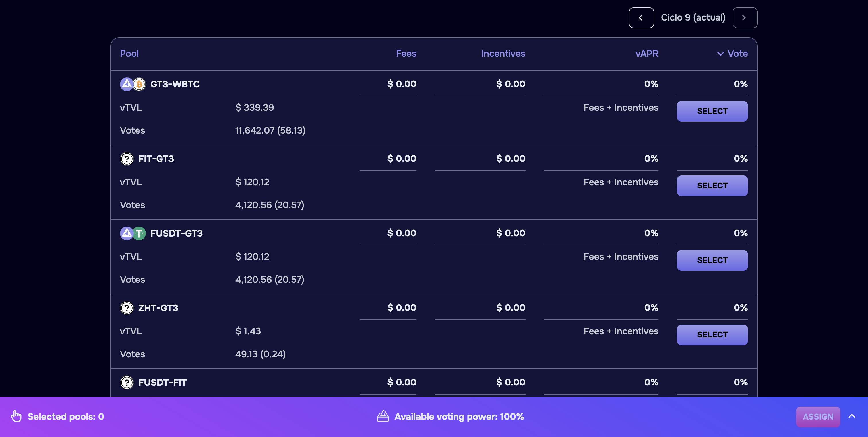Click the $ 1.43 vTVL value
The height and width of the screenshot is (437, 868).
click(248, 331)
